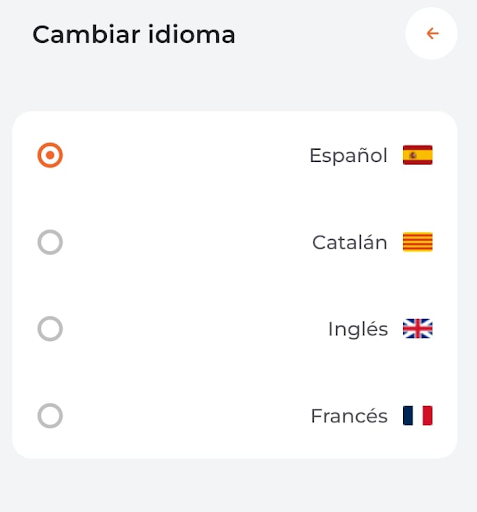Select the Español radio button
This screenshot has height=512, width=477.
[x=50, y=155]
